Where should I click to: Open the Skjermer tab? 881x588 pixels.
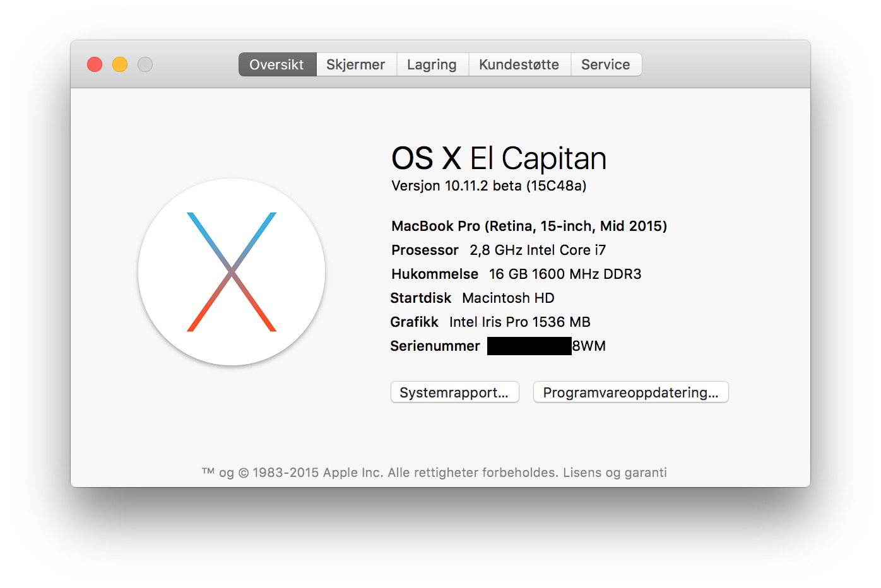[356, 64]
